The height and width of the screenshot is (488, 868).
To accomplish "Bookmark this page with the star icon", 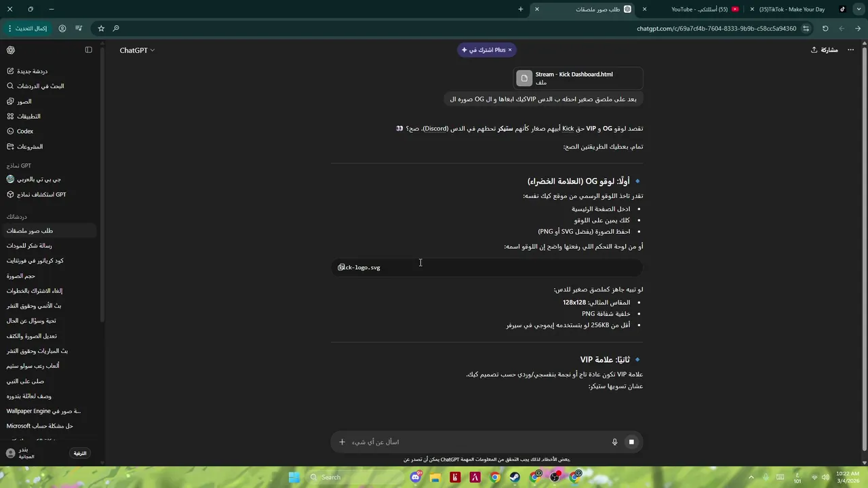I will click(101, 28).
